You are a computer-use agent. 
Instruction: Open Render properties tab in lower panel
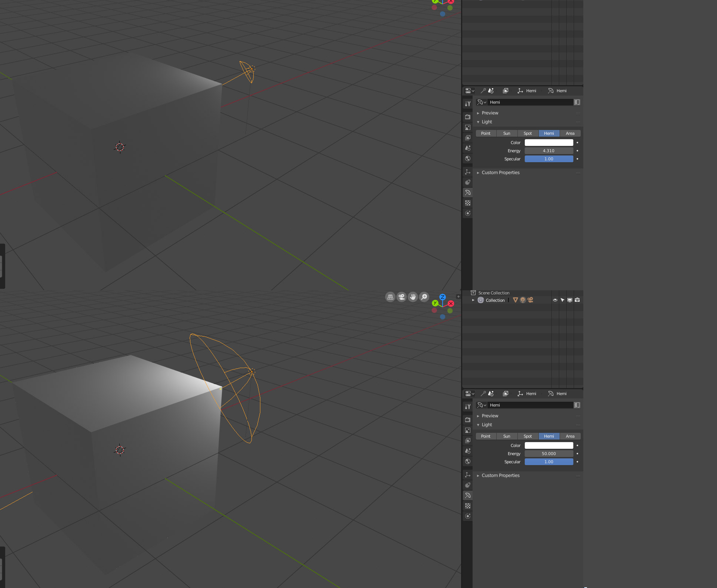pyautogui.click(x=468, y=420)
